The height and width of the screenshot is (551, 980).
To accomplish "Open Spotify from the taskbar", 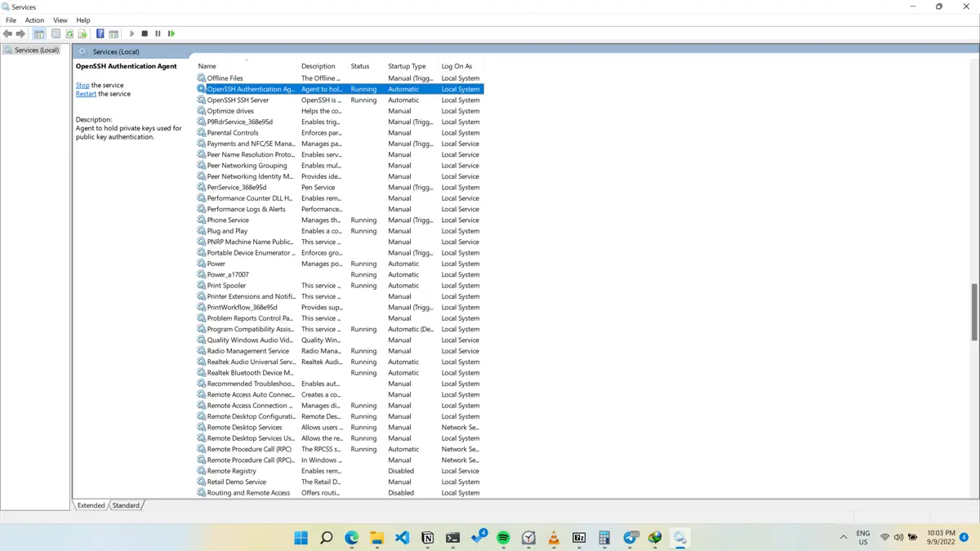I will (503, 537).
